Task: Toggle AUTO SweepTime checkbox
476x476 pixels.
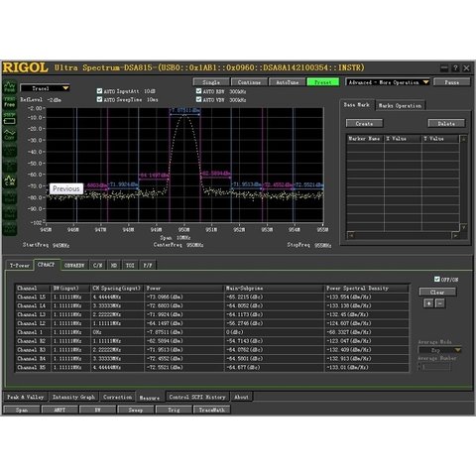Action: 99,99
